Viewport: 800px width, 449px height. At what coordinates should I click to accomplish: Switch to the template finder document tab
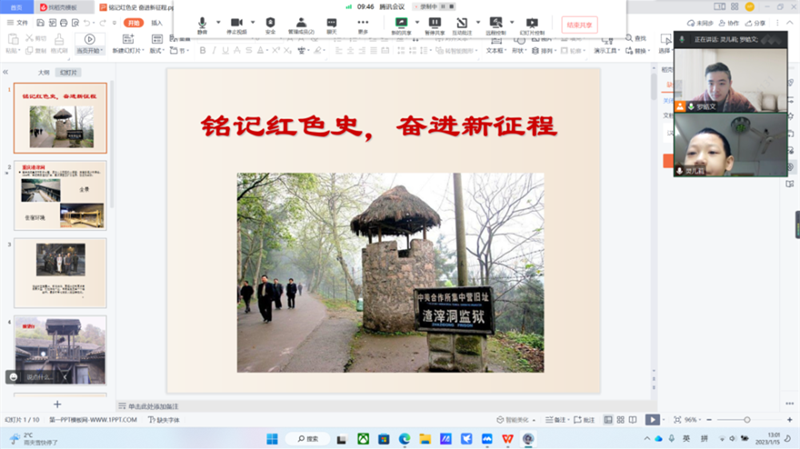coord(62,7)
